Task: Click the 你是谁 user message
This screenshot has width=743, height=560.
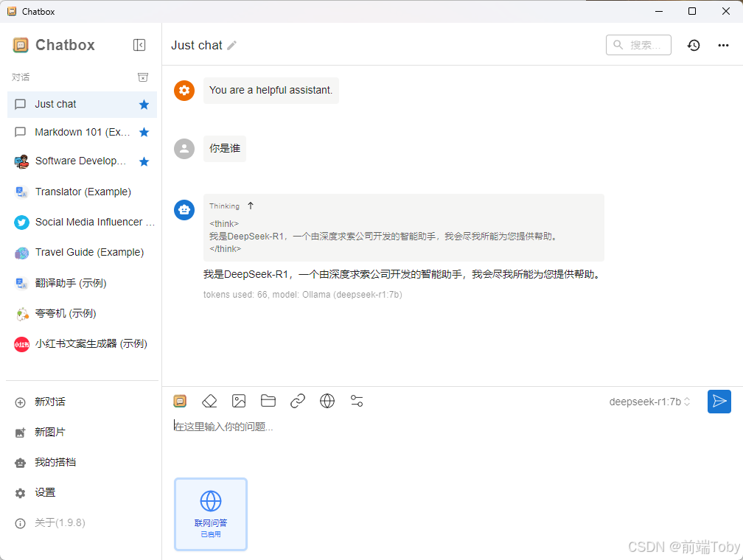Action: pos(225,149)
